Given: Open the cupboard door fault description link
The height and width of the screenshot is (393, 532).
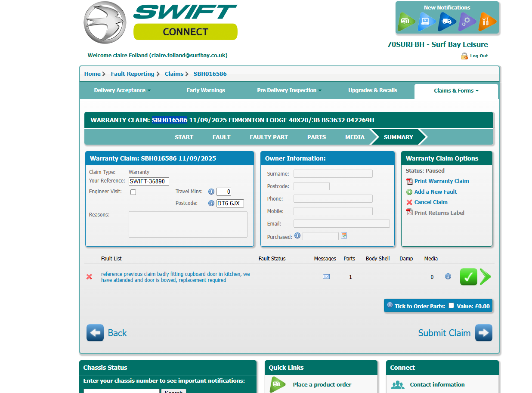Looking at the screenshot, I should [x=176, y=277].
